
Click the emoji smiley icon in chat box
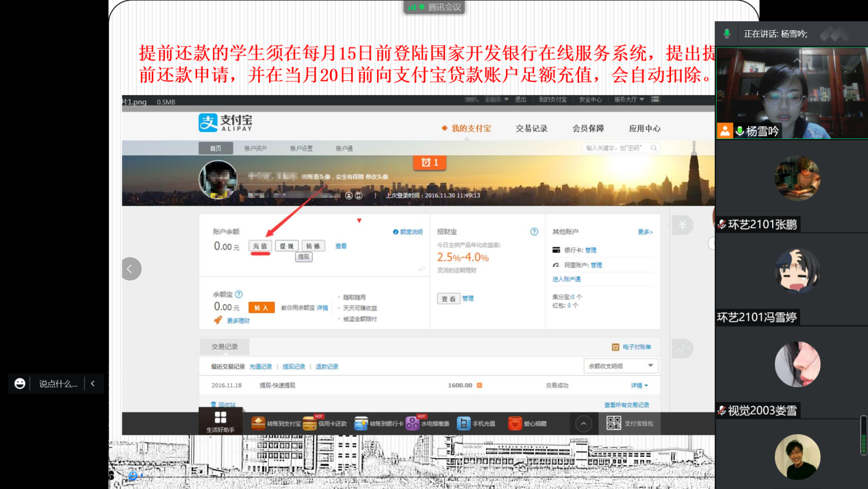pyautogui.click(x=20, y=384)
